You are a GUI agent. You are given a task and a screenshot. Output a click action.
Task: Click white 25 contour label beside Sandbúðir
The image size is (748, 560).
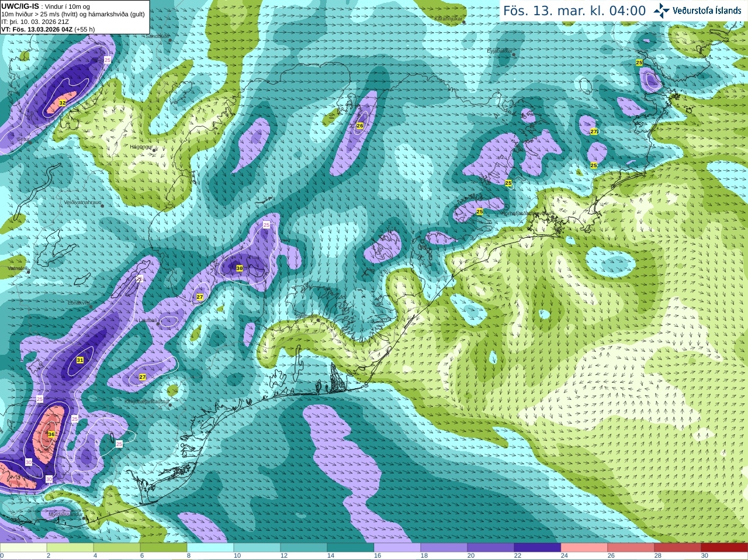(108, 60)
